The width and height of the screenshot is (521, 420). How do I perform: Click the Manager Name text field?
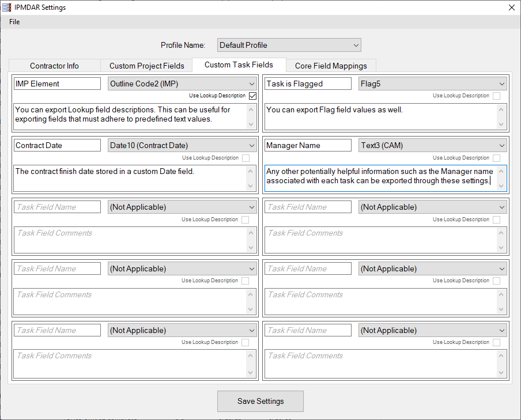point(308,145)
